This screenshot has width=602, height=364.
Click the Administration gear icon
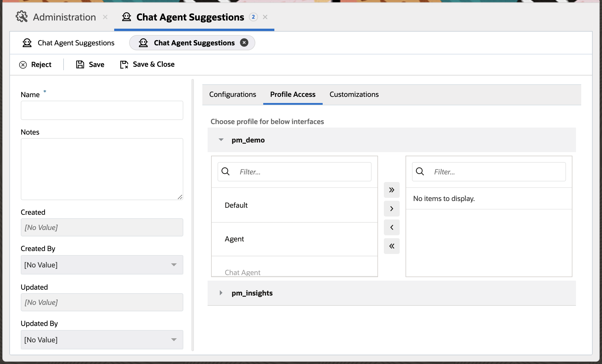point(21,17)
